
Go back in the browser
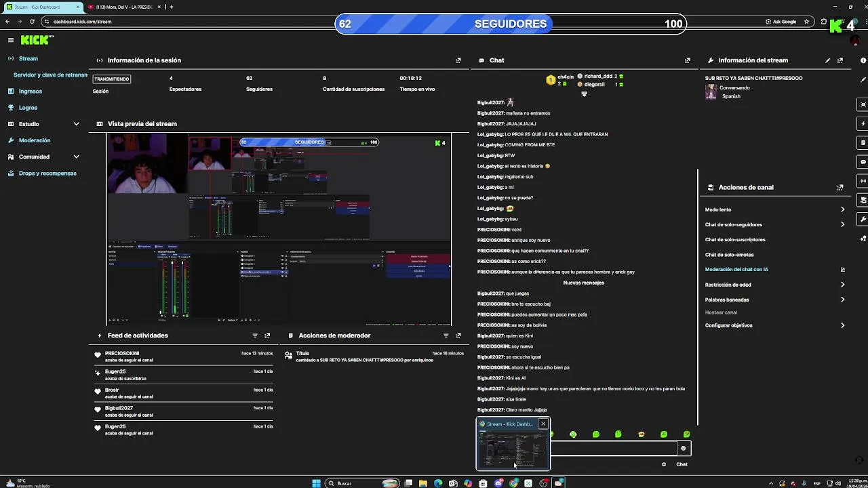[x=7, y=22]
